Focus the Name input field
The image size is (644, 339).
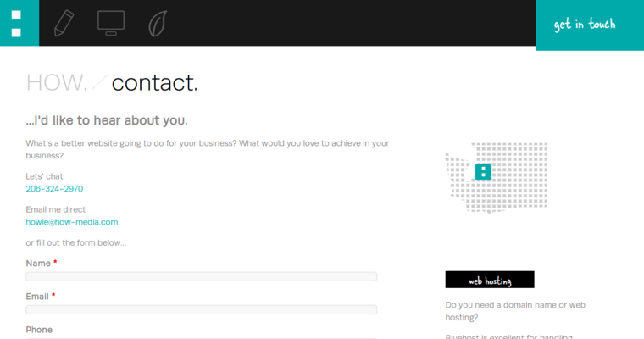point(202,276)
